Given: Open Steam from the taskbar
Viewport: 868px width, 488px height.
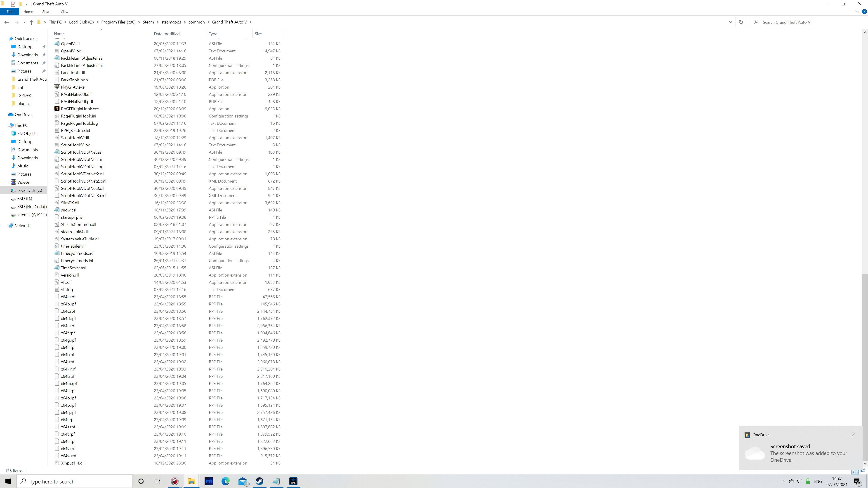Looking at the screenshot, I should coord(259,481).
